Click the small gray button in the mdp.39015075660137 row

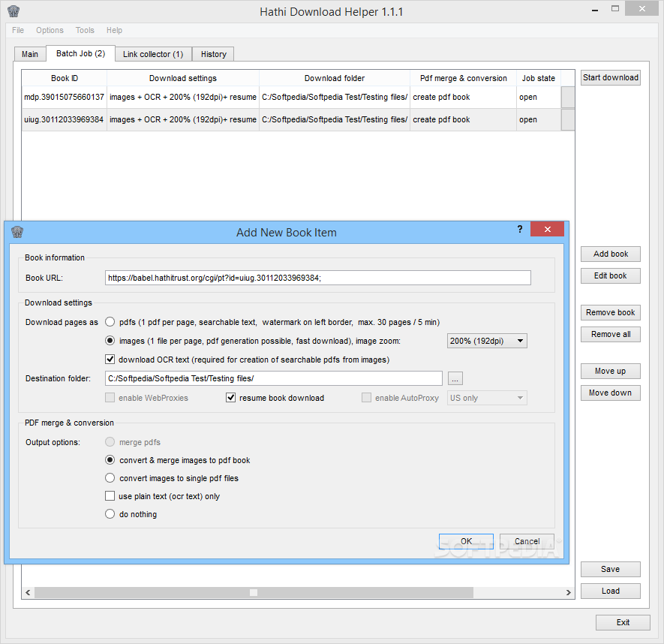pos(568,98)
